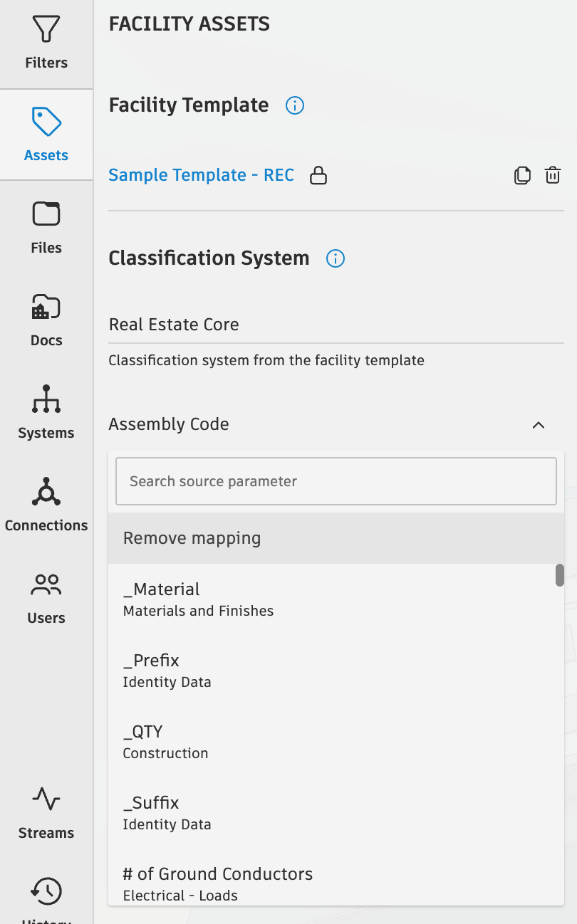Click the parameter list scrollbar thumb
The width and height of the screenshot is (577, 924).
pos(560,575)
